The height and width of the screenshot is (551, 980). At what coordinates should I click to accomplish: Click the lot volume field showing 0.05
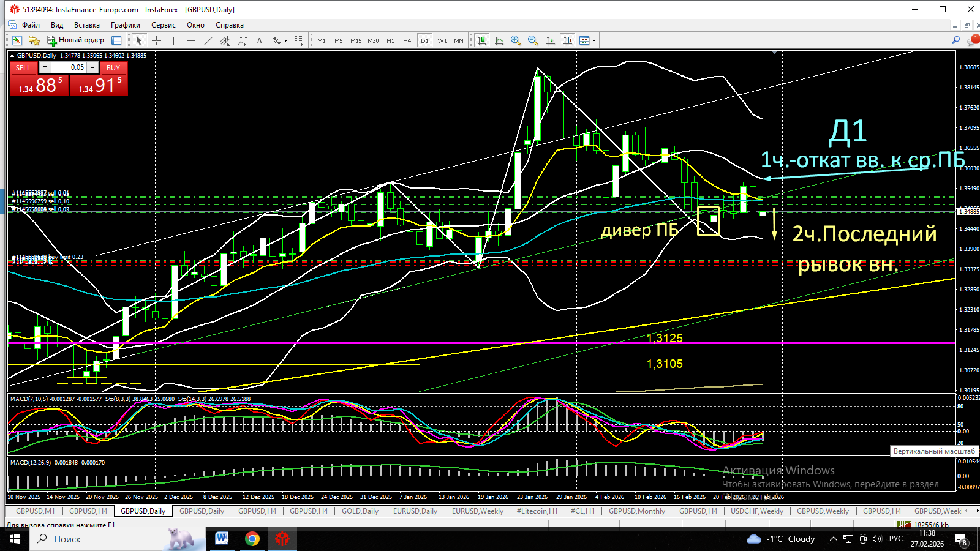point(69,67)
